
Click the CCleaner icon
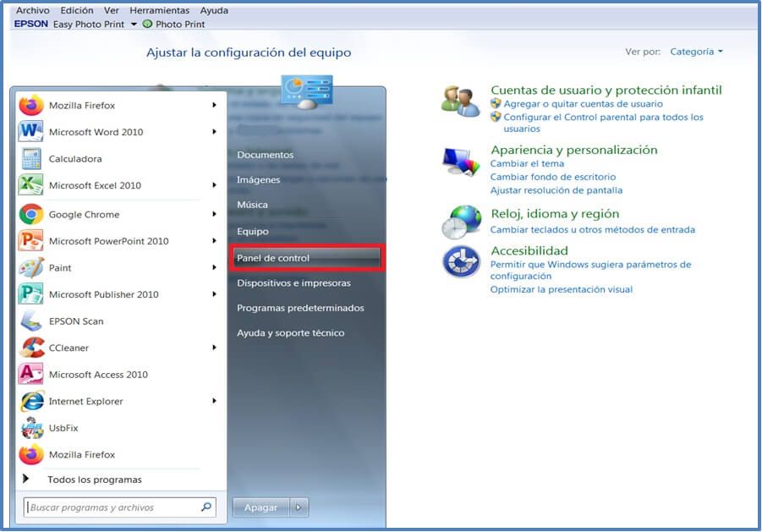click(x=32, y=348)
